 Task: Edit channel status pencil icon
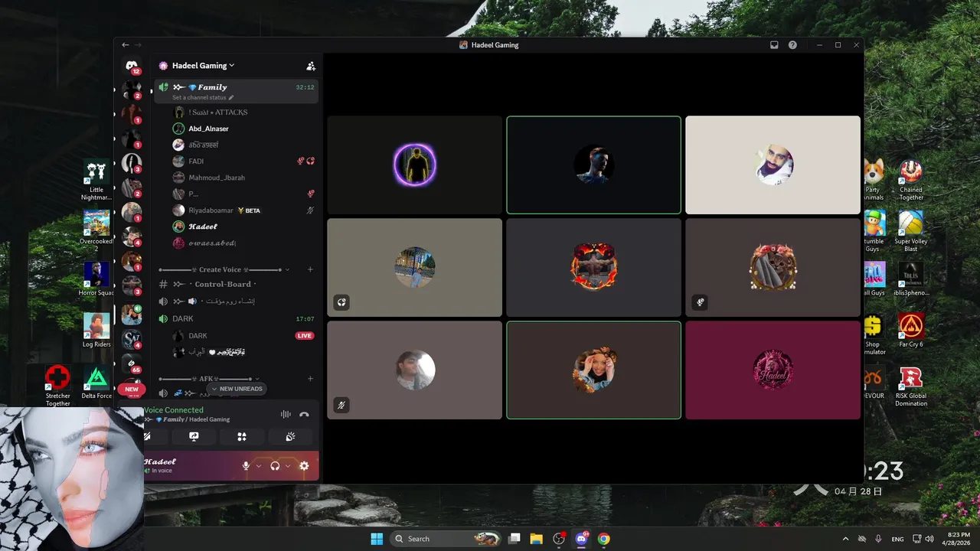(231, 98)
